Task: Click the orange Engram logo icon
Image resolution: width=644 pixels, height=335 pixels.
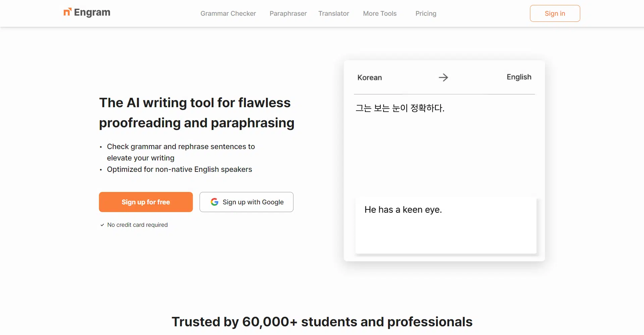Action: pyautogui.click(x=67, y=12)
